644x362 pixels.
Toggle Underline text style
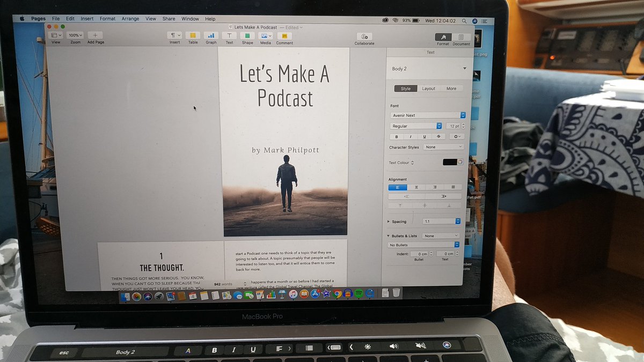click(425, 137)
